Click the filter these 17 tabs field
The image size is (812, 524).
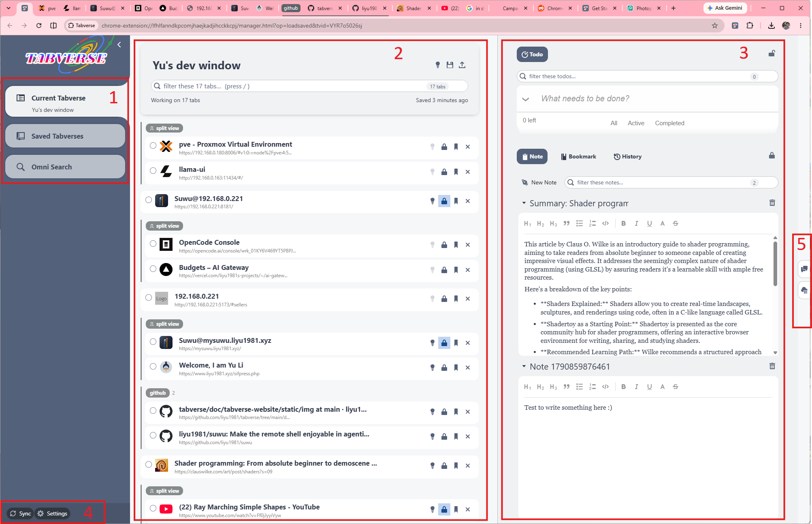tap(309, 86)
